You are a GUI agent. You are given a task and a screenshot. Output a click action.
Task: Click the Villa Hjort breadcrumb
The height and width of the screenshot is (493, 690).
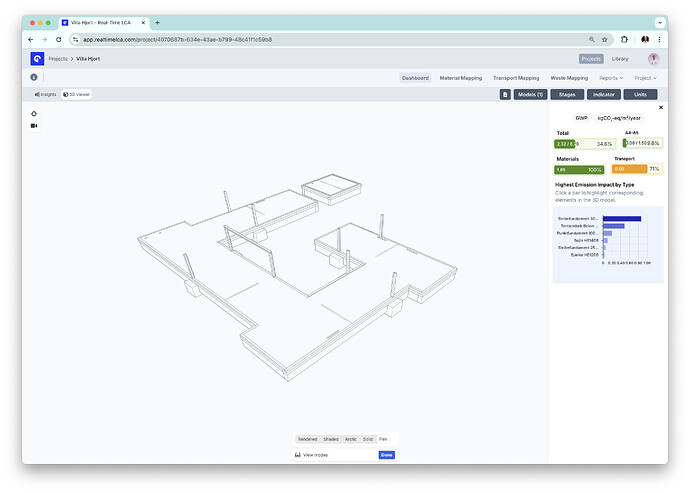pos(88,59)
